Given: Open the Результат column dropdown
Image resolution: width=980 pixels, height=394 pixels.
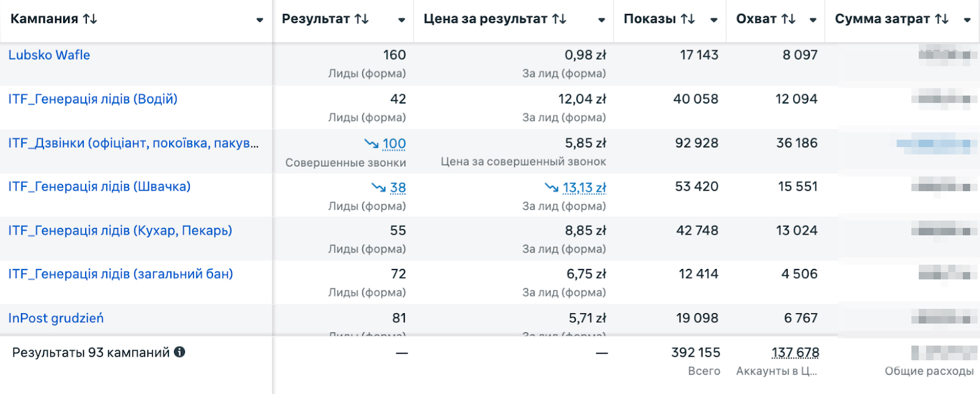Looking at the screenshot, I should coord(402,20).
